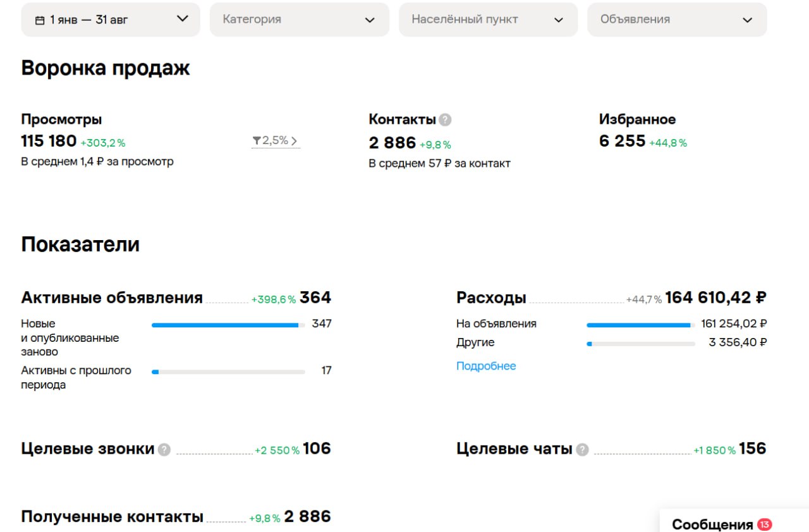Click the +398,6 % listings growth
This screenshot has width=809, height=532.
pos(274,299)
